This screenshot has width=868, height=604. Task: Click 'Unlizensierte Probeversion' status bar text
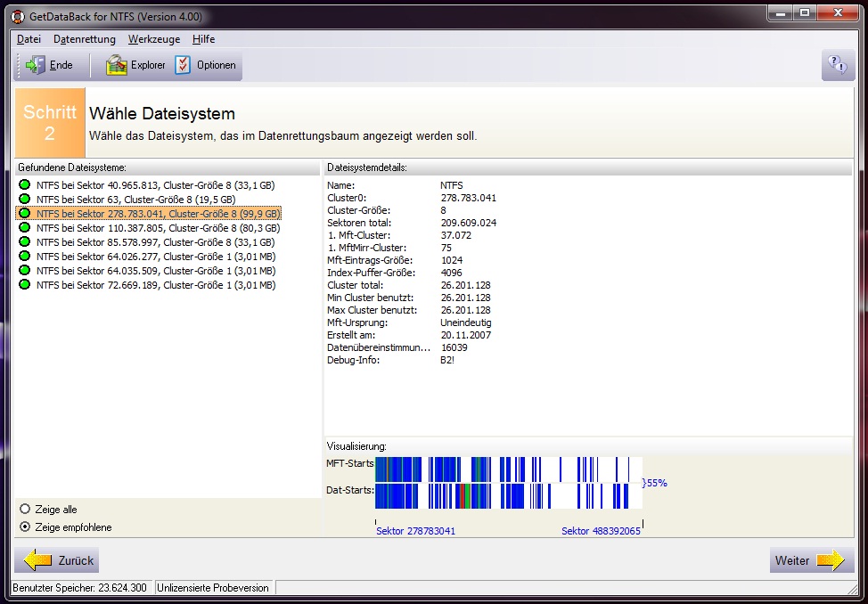(x=213, y=588)
